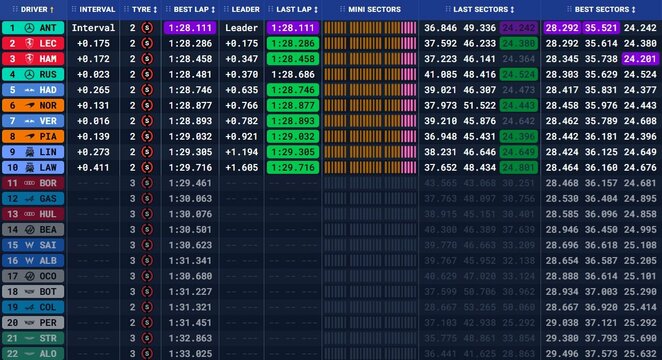
Task: Click the Haas logo on BEA's tag
Action: coord(30,230)
